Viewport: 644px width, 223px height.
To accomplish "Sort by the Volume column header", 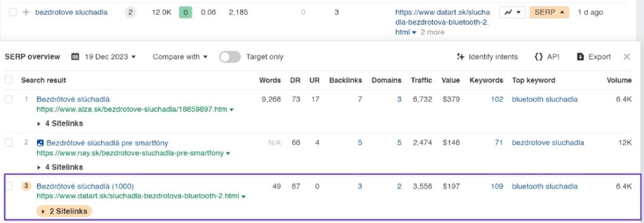I will pyautogui.click(x=619, y=80).
